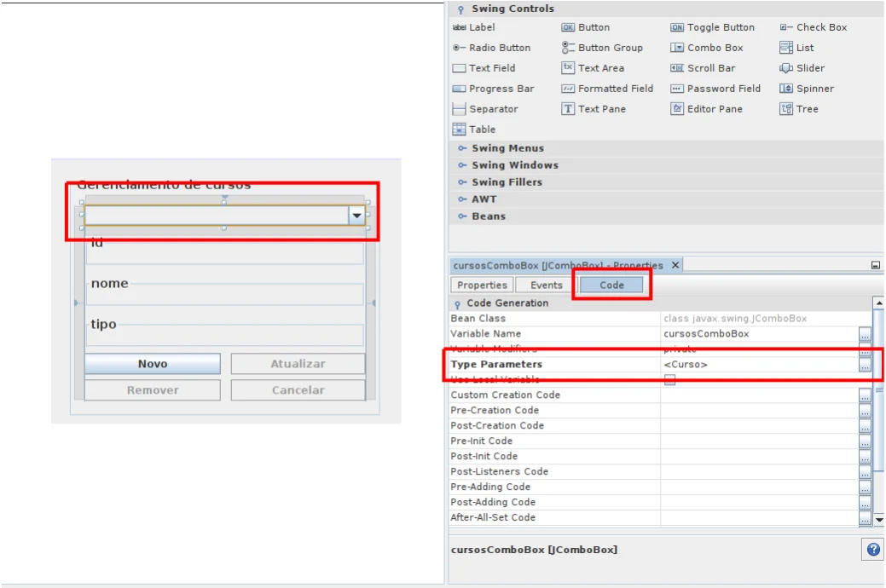Image resolution: width=886 pixels, height=588 pixels.
Task: Edit the Variable Name value cursosComboBox
Action: [760, 334]
